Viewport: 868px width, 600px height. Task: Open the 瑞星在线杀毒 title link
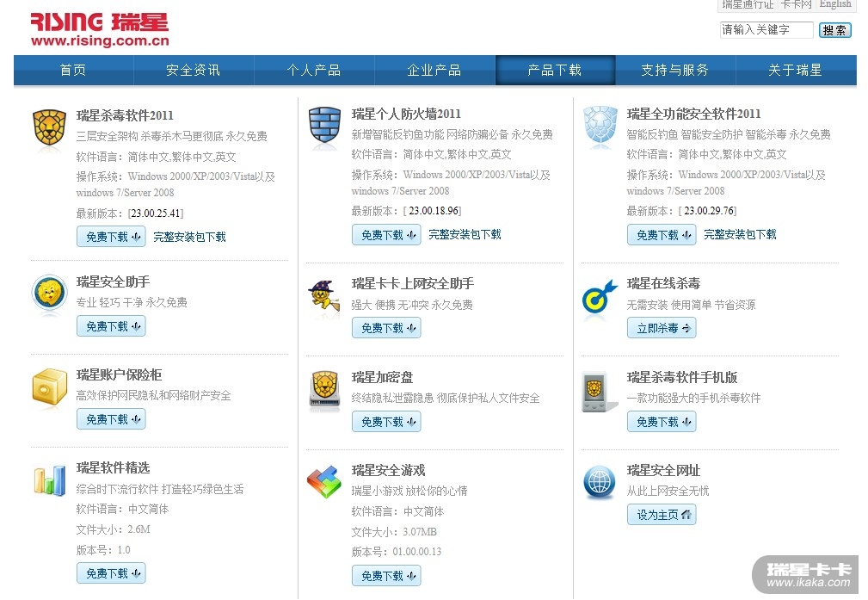coord(663,284)
